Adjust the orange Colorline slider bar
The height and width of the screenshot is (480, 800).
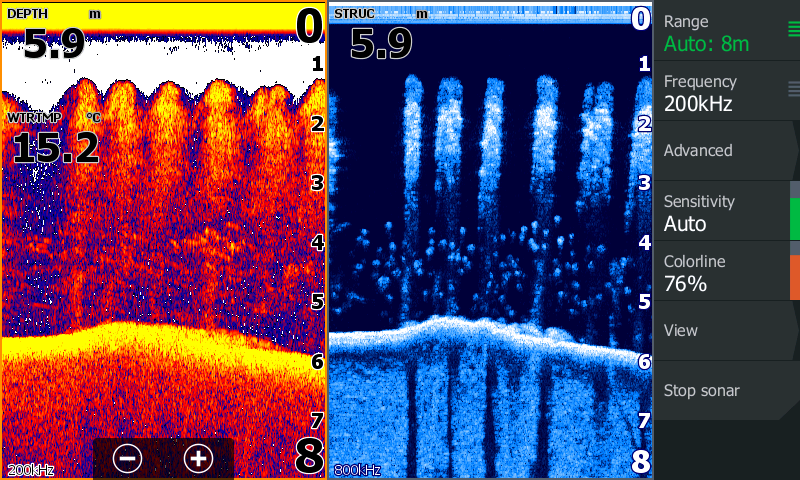tap(795, 277)
